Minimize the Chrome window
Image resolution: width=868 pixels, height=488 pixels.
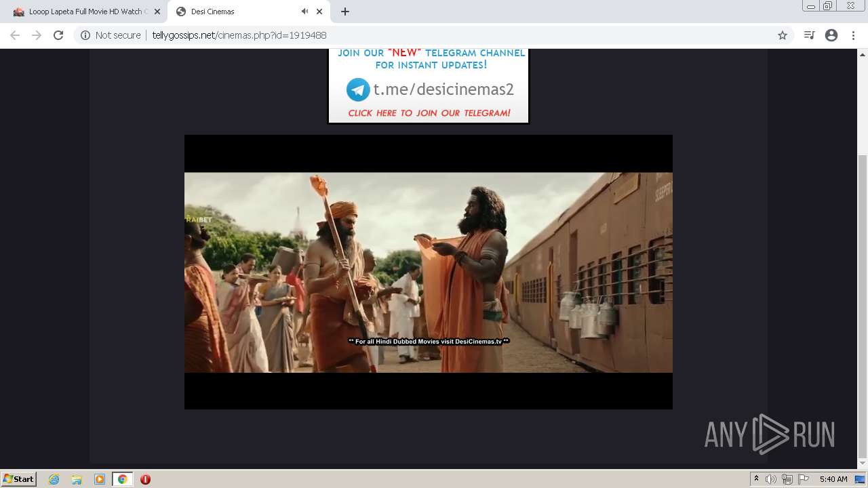[811, 5]
